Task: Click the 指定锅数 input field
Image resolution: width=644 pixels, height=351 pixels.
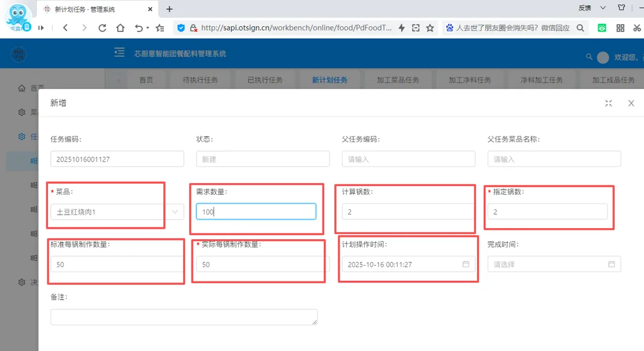Action: 547,211
